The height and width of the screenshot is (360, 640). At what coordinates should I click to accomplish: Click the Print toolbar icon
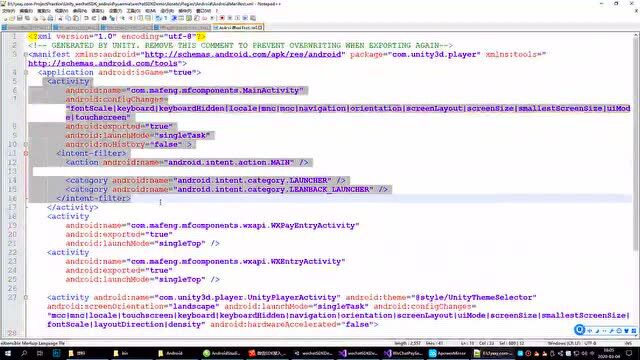tap(50, 18)
